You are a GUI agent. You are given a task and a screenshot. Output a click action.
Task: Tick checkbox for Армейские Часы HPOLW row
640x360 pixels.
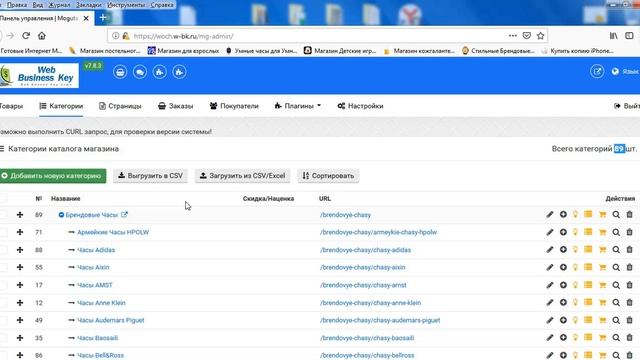(3, 232)
